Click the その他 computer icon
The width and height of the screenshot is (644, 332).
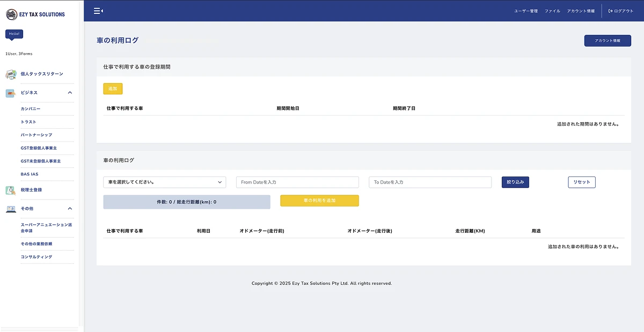pos(11,209)
